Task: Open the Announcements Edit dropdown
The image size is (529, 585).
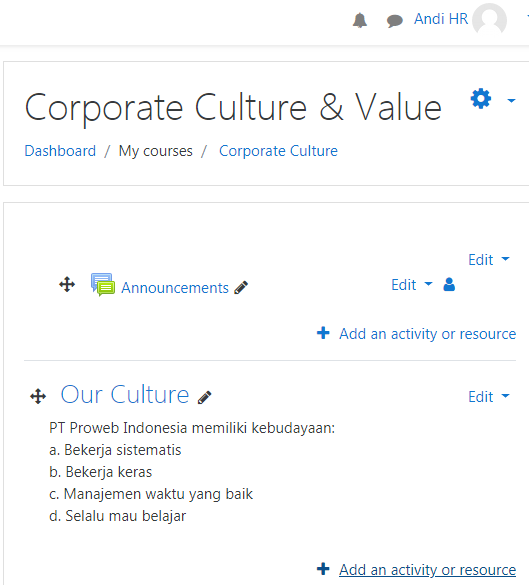Action: (411, 285)
